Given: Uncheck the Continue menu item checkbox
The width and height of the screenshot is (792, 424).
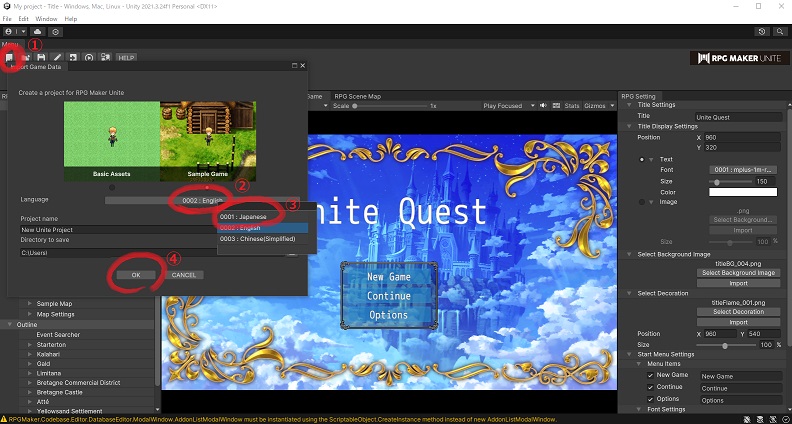Looking at the screenshot, I should click(651, 387).
